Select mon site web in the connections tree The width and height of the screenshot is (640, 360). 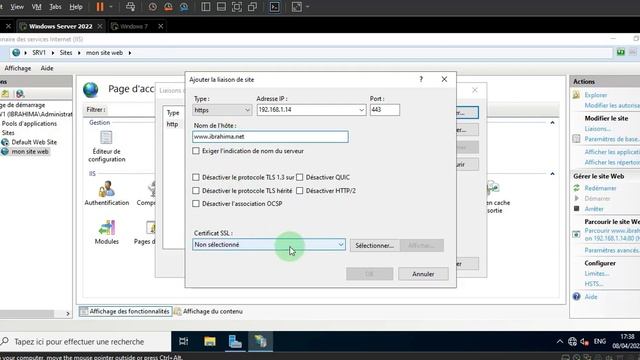(30, 151)
